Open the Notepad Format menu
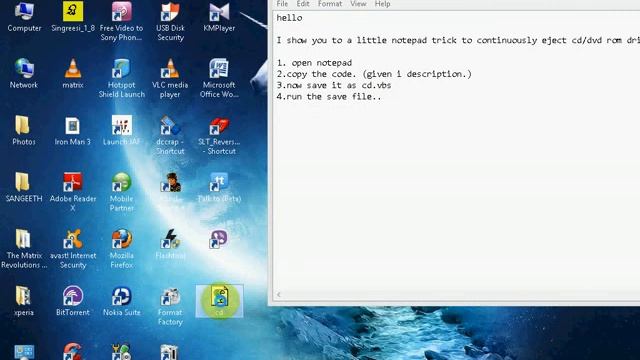Screen dimensions: 640x360 [330, 4]
